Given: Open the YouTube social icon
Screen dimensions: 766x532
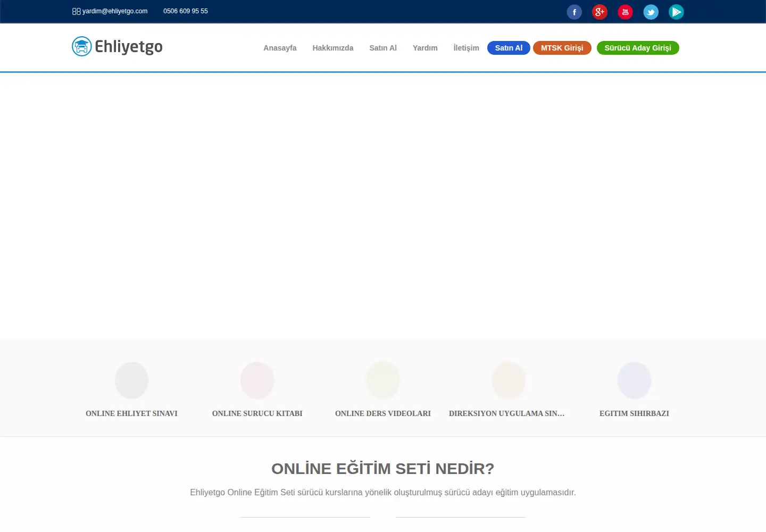Looking at the screenshot, I should pyautogui.click(x=625, y=12).
